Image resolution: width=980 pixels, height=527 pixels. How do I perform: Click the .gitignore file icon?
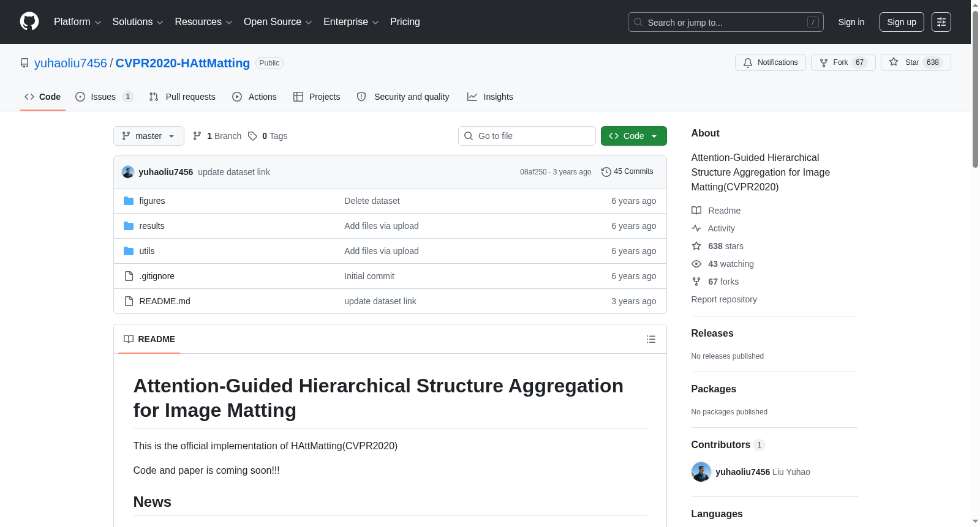coord(129,276)
